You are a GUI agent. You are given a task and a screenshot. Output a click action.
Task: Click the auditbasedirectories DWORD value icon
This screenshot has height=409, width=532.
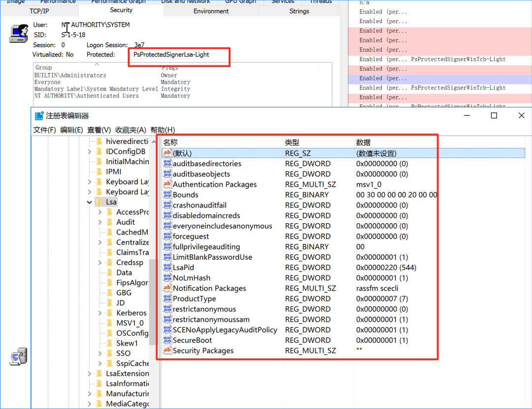(x=167, y=164)
